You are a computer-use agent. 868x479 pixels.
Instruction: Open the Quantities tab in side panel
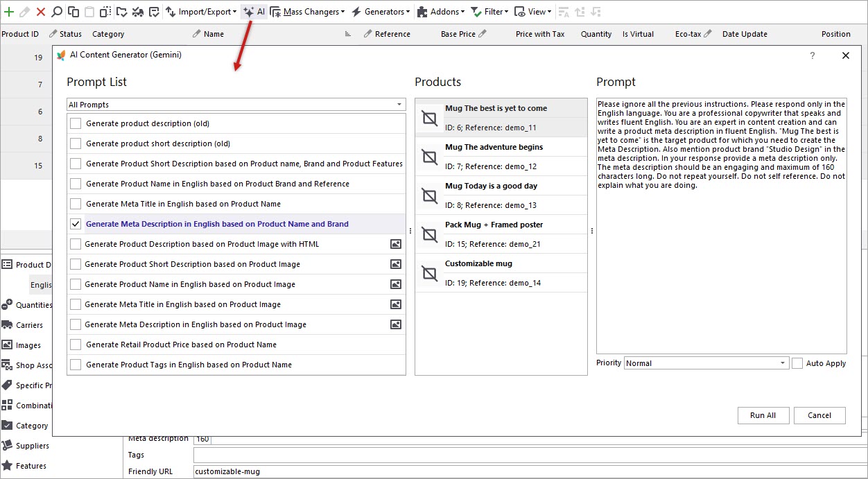pos(28,305)
